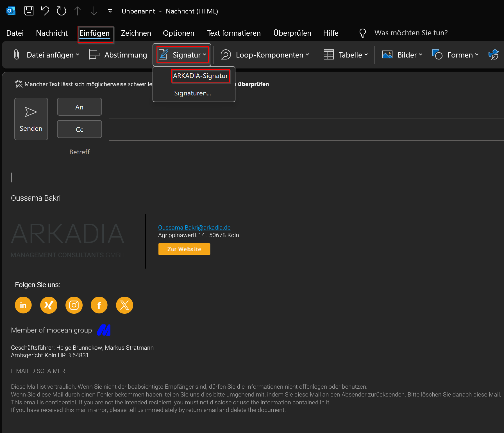The image size is (504, 433).
Task: Click the 'Folgen Sie uns:' label
Action: point(37,285)
